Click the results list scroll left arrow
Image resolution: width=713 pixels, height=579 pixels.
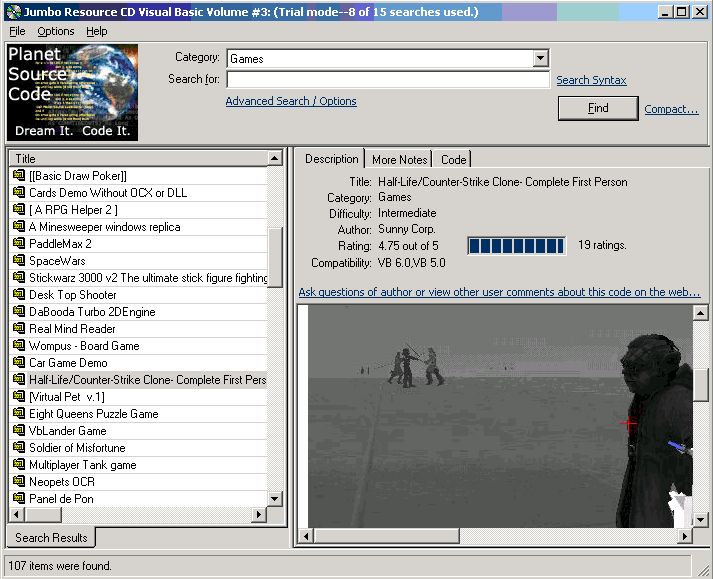tap(17, 514)
